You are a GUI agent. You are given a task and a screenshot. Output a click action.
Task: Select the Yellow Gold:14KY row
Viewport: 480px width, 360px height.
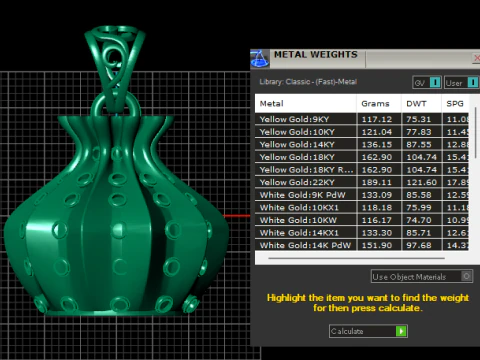pyautogui.click(x=362, y=144)
